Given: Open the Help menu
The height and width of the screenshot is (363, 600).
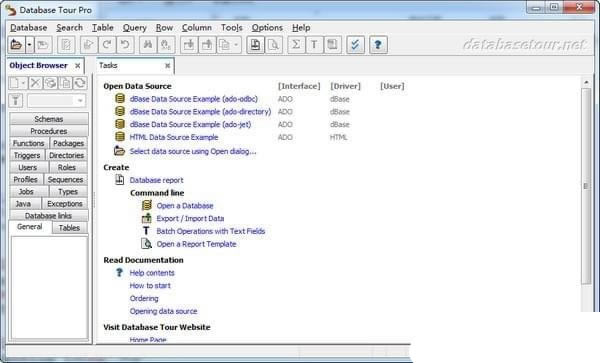Looking at the screenshot, I should [x=301, y=28].
